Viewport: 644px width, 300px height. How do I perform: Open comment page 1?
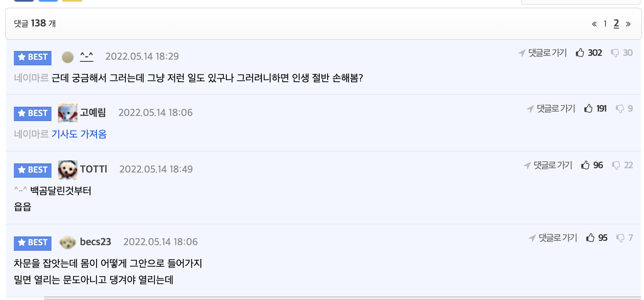605,24
